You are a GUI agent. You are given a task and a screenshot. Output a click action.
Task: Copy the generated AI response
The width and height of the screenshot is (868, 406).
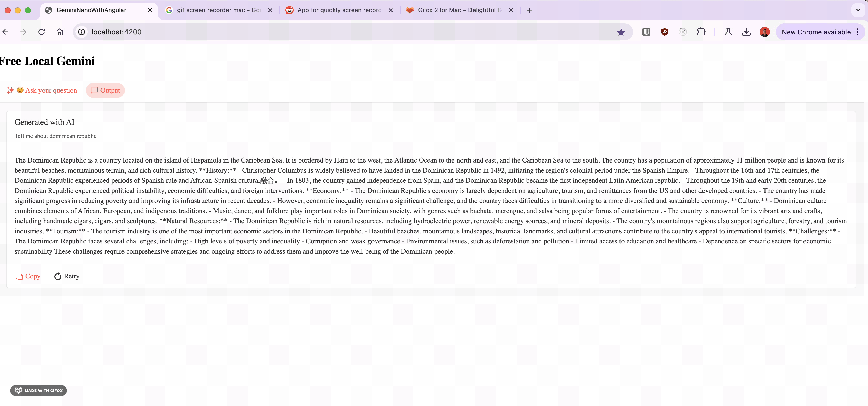coord(28,276)
